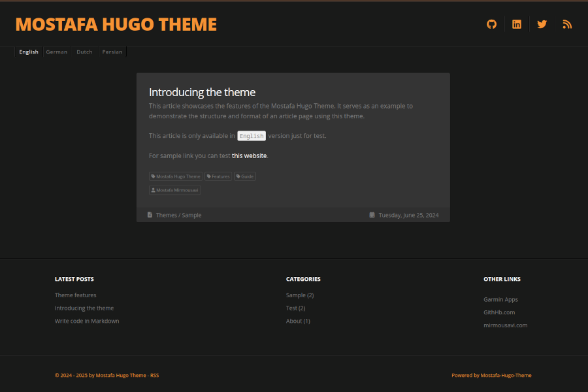
Task: Click the document icon next to Themes / Sample
Action: pyautogui.click(x=150, y=214)
